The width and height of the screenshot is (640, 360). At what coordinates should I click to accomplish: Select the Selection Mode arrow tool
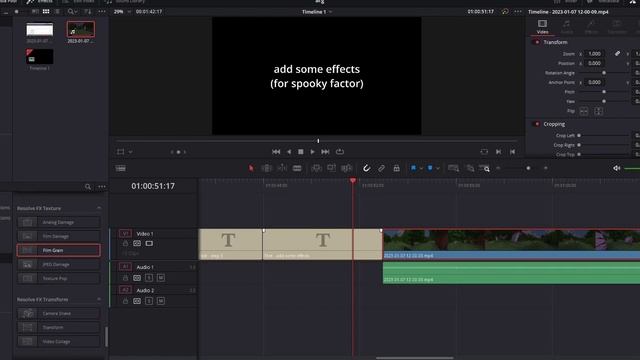(251, 168)
